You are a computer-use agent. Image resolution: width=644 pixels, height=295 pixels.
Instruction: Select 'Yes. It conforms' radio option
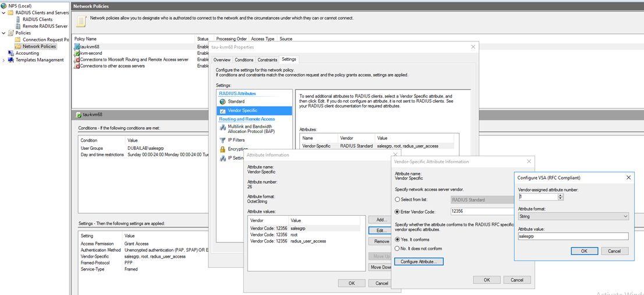[x=398, y=240]
